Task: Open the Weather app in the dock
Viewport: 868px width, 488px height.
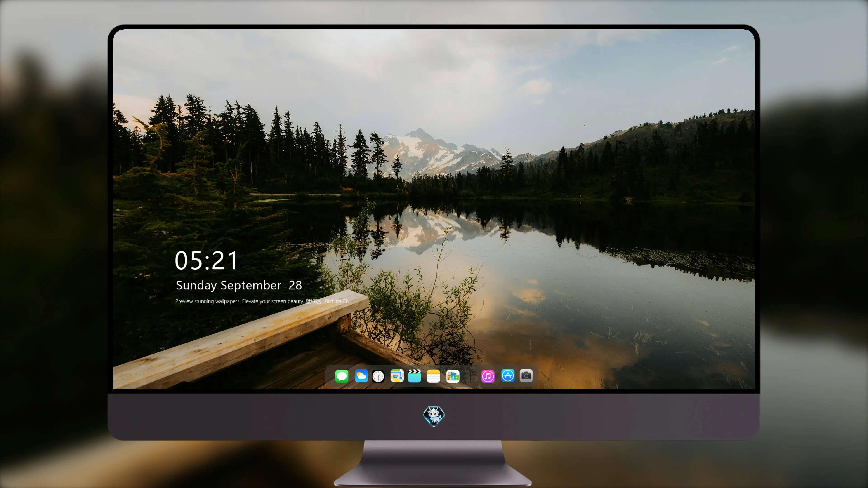Action: tap(361, 376)
